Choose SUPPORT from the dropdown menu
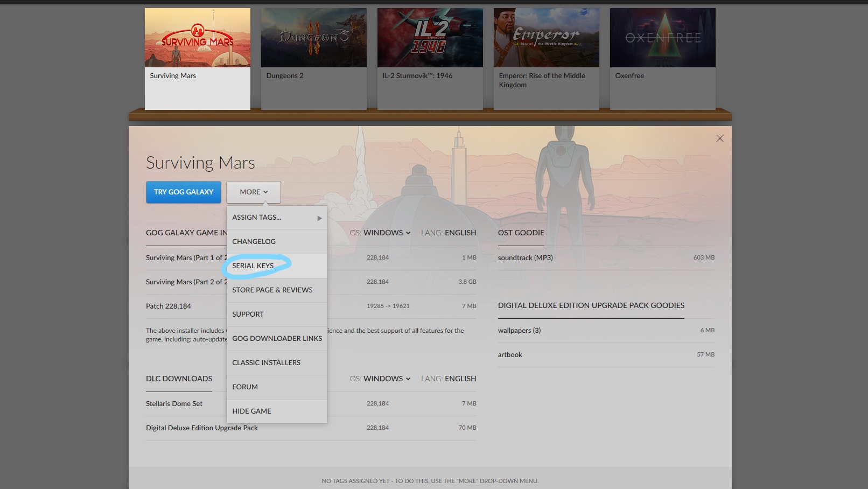 (277, 315)
